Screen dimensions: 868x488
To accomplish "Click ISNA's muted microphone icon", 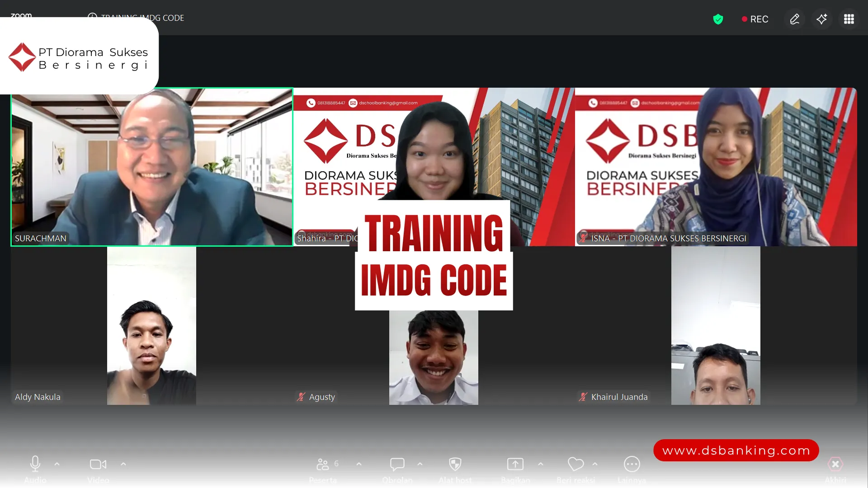I will coord(583,238).
